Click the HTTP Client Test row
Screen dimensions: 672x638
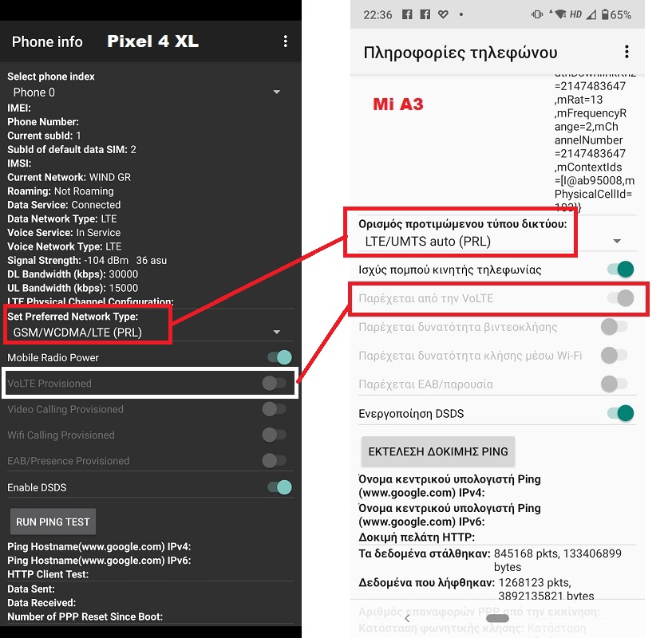[x=48, y=575]
